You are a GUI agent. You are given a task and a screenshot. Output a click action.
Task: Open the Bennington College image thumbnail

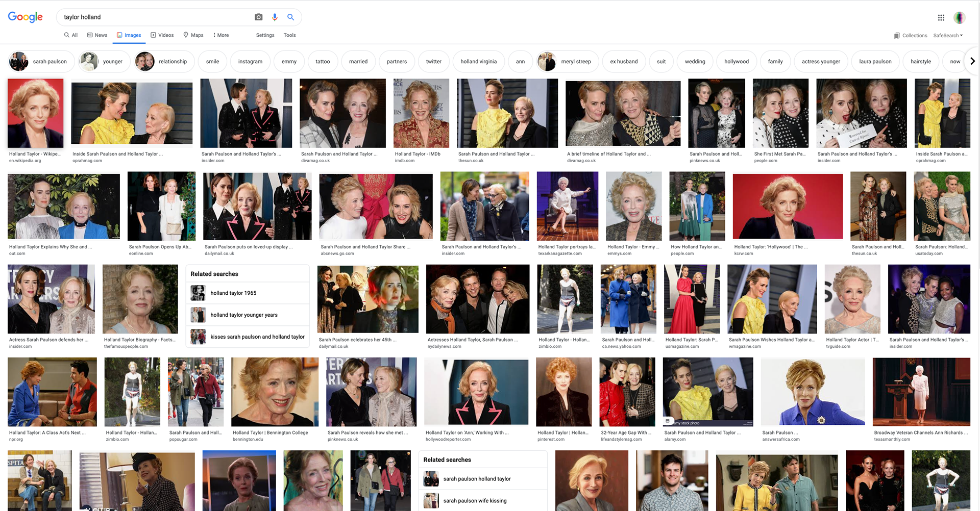coord(275,392)
